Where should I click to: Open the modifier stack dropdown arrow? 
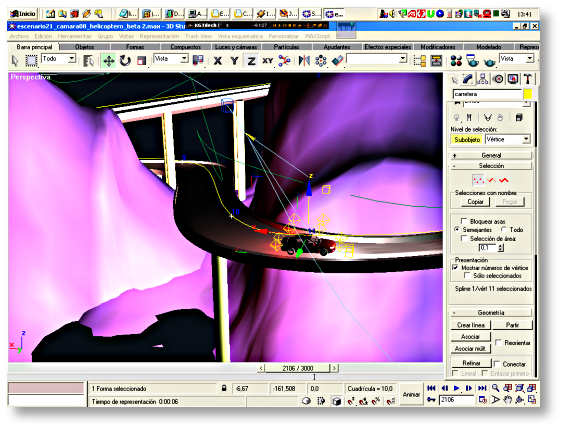coord(526,103)
